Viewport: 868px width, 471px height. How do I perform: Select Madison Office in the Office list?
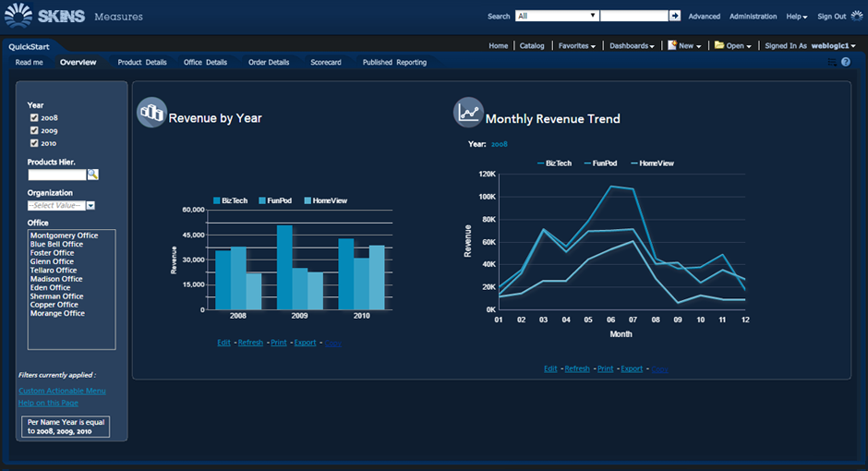click(56, 279)
